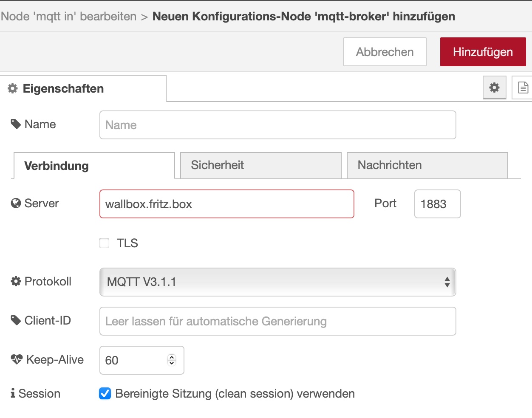
Task: Click the gear icon beside Eigenschaften
Action: 13,88
